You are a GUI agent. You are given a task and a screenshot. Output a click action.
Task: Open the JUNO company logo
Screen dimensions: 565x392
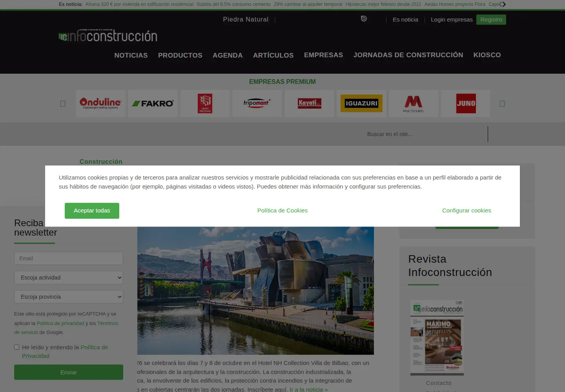(466, 103)
